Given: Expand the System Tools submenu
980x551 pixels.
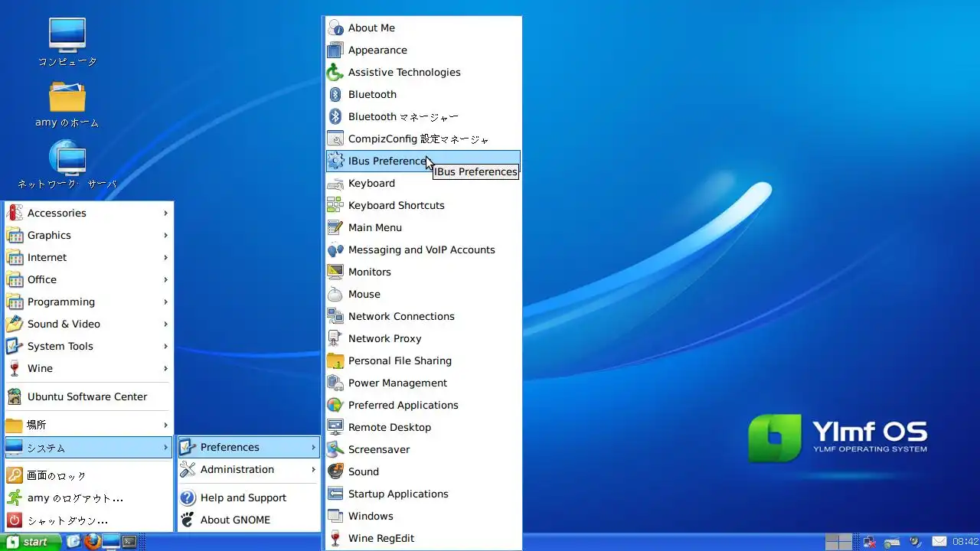Looking at the screenshot, I should click(88, 346).
